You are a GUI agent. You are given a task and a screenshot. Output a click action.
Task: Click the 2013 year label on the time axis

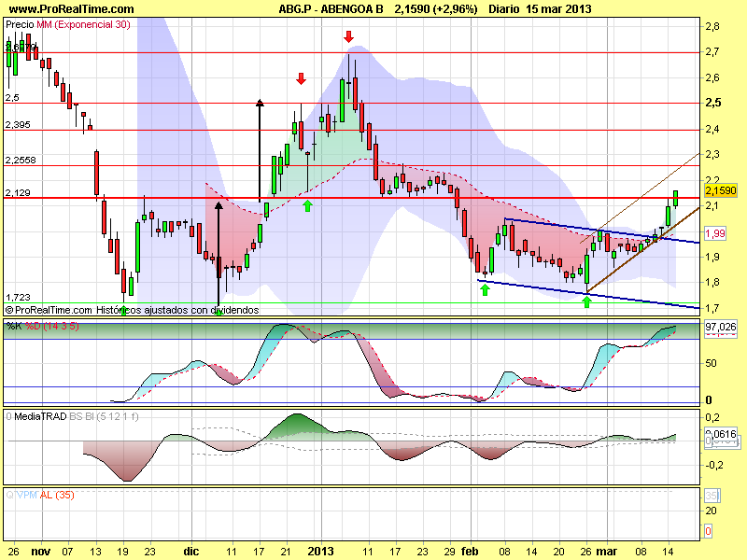coord(320,552)
